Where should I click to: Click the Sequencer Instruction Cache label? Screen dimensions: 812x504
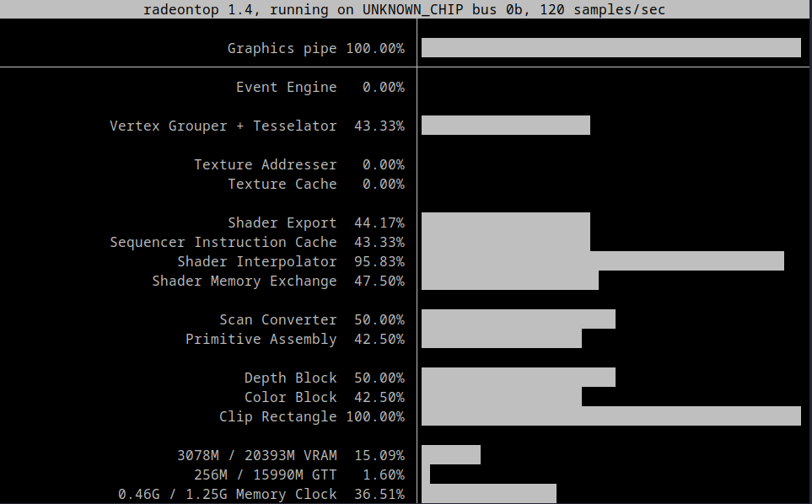[x=224, y=242]
